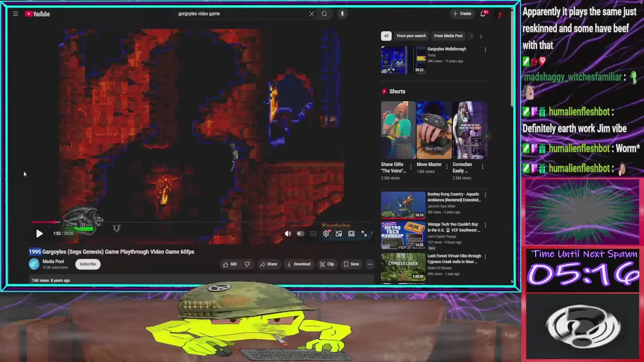Save the video to playlist
Viewport: 644px width, 362px height.
(x=351, y=264)
